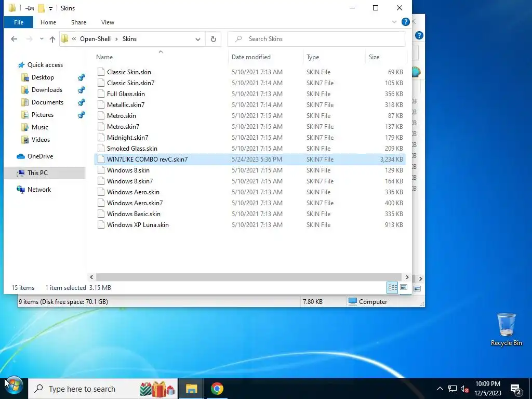Select Videos in the navigation pane
Image resolution: width=532 pixels, height=399 pixels.
41,140
